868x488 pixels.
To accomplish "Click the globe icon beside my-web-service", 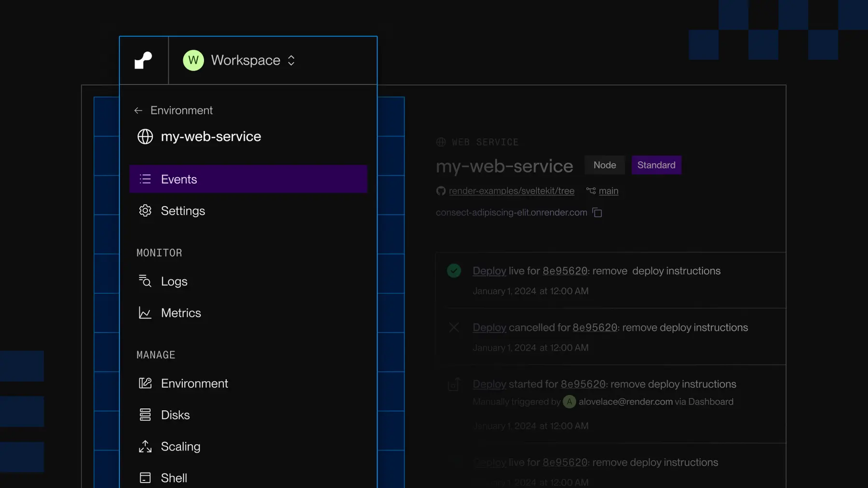I will click(145, 136).
